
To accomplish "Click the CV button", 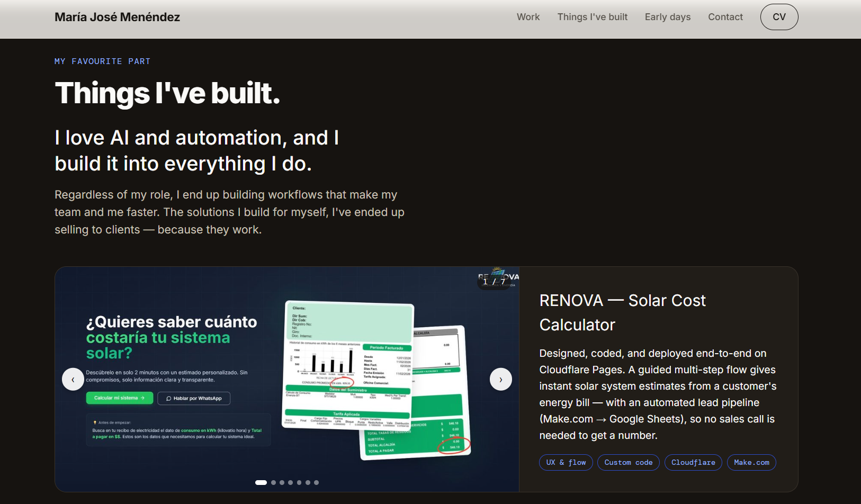I will tap(779, 17).
